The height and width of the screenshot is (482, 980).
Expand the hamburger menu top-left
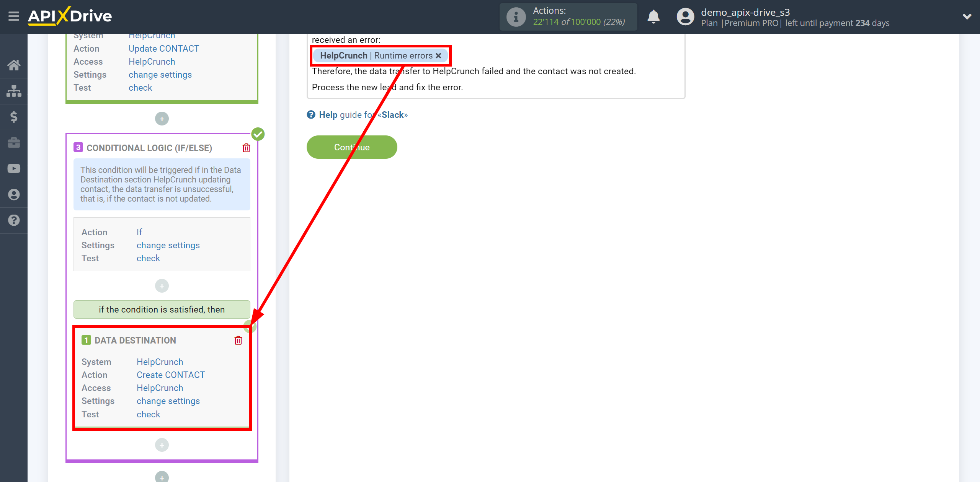click(x=13, y=16)
